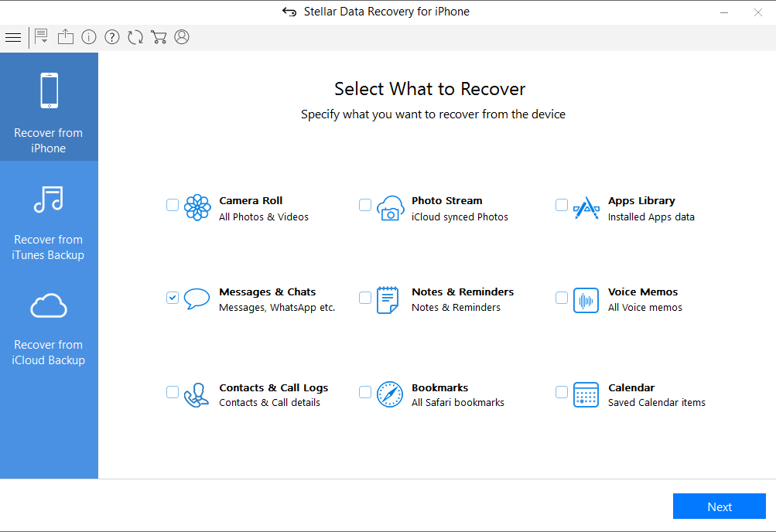The width and height of the screenshot is (776, 532).
Task: Close the Stellar Data Recovery window
Action: [757, 12]
